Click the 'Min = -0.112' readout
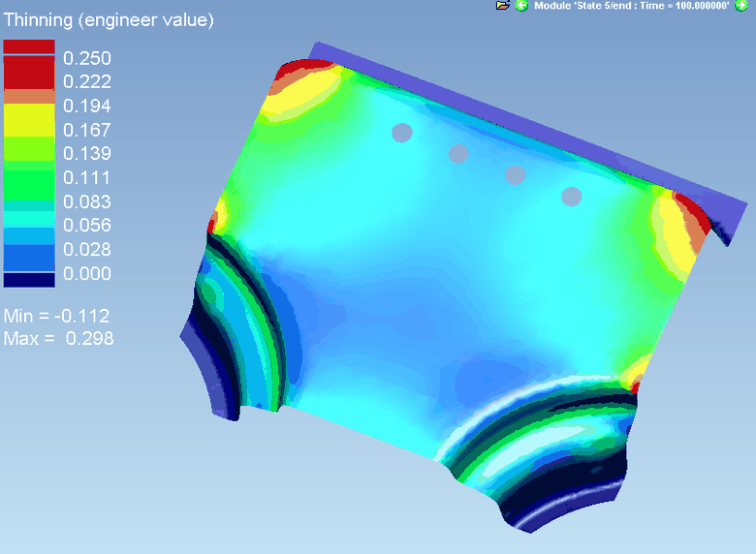The height and width of the screenshot is (554, 756). (57, 316)
